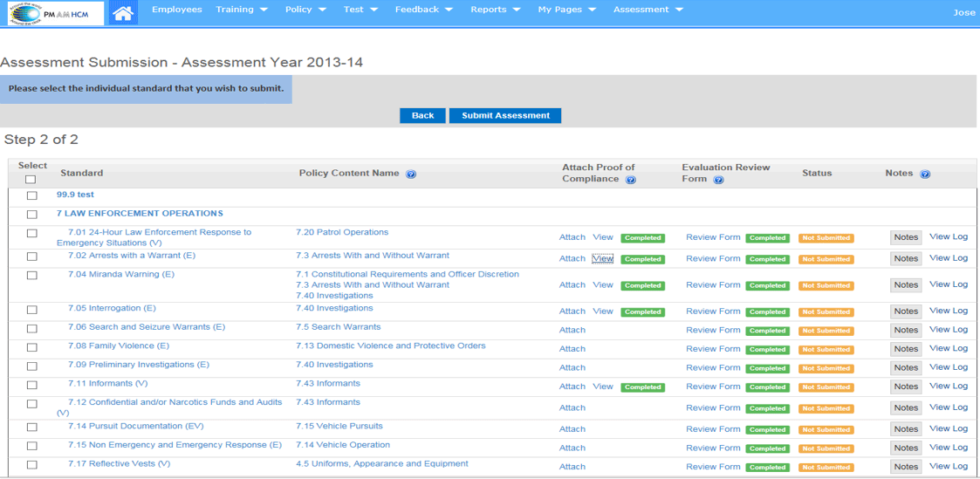980x479 pixels.
Task: Open the Employees menu item
Action: click(x=176, y=10)
